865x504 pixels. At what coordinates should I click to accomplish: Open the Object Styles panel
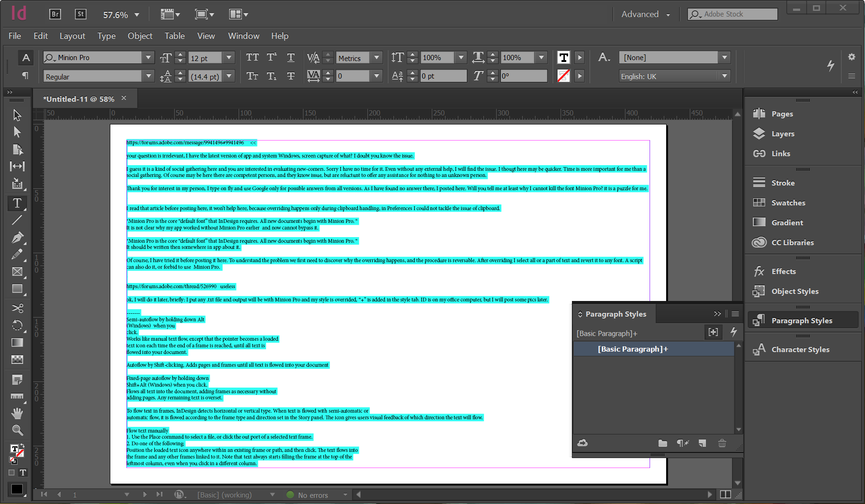click(794, 291)
